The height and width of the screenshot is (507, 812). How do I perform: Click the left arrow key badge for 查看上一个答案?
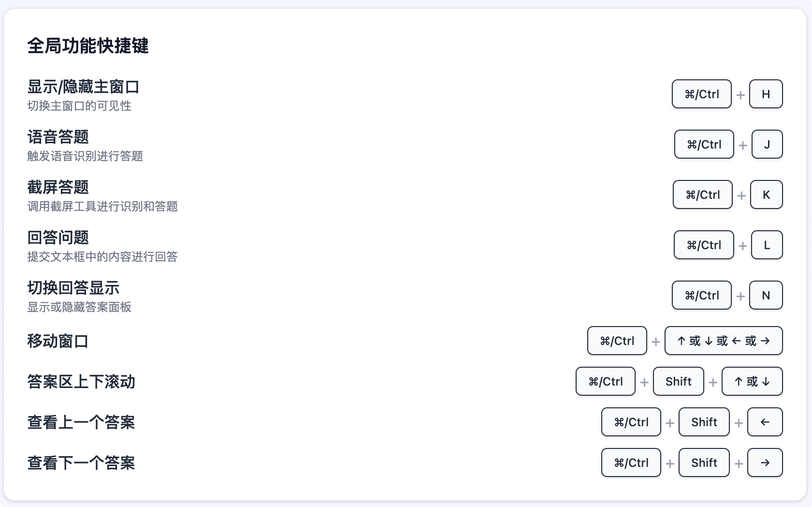click(765, 422)
